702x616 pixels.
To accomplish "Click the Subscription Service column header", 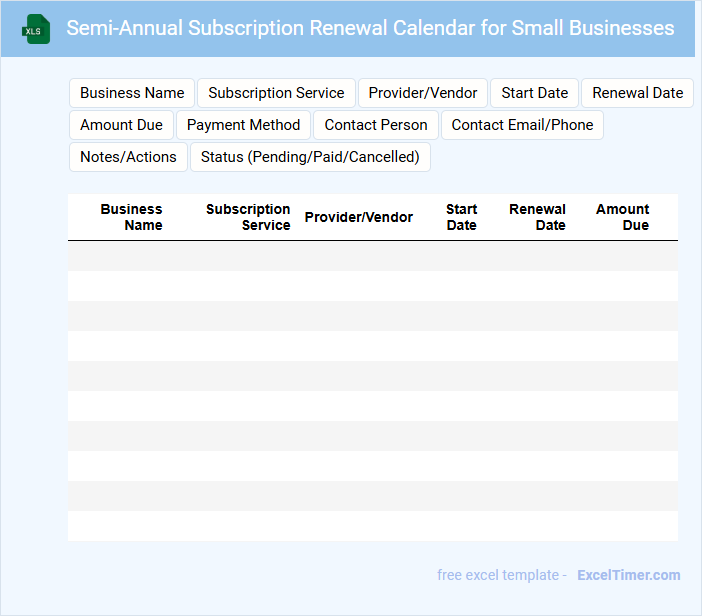I will coord(248,217).
